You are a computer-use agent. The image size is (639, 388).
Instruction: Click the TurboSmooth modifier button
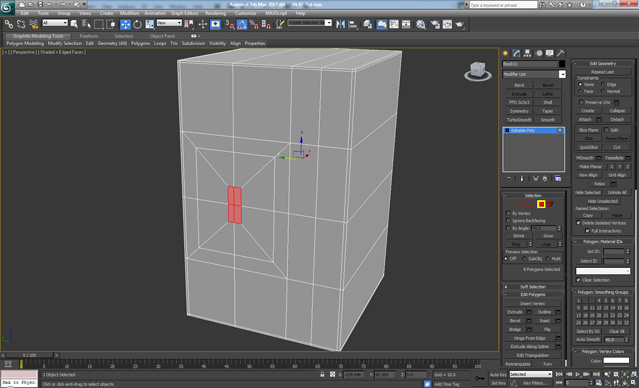click(519, 120)
